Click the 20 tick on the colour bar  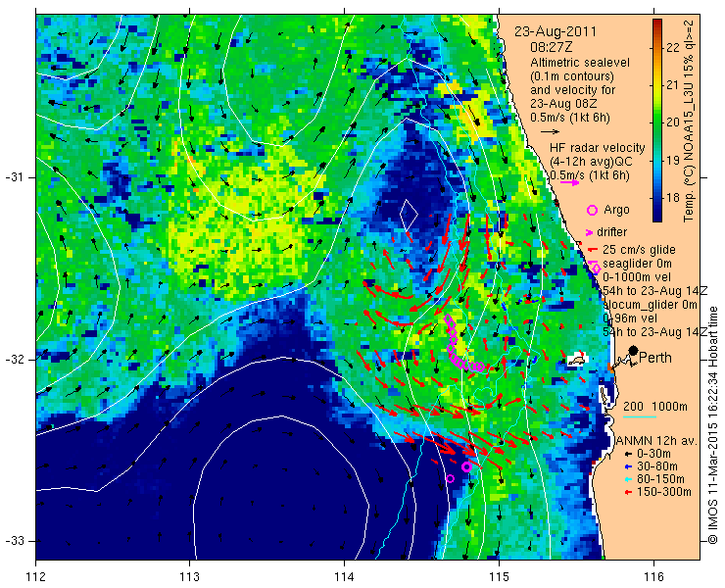point(673,122)
